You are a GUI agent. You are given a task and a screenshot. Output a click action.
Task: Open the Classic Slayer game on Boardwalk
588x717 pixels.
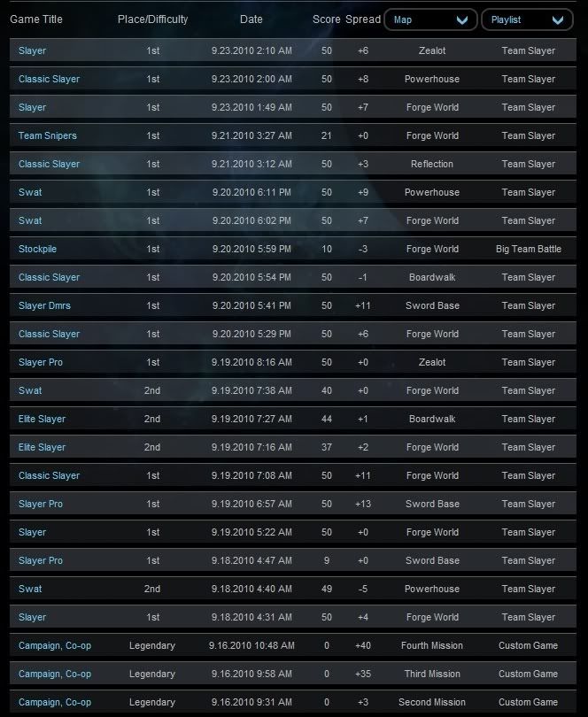49,277
